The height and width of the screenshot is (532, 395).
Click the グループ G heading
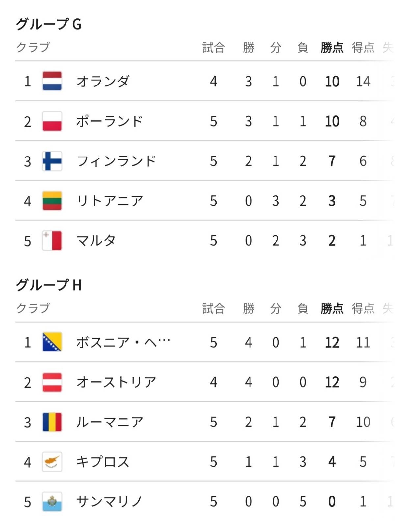pyautogui.click(x=49, y=24)
